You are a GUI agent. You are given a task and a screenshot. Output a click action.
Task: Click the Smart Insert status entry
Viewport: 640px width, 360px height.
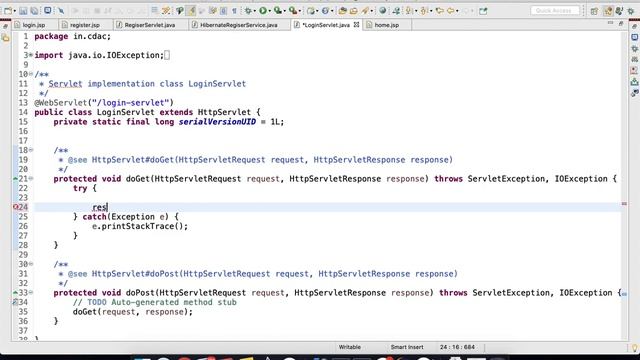[x=407, y=347]
